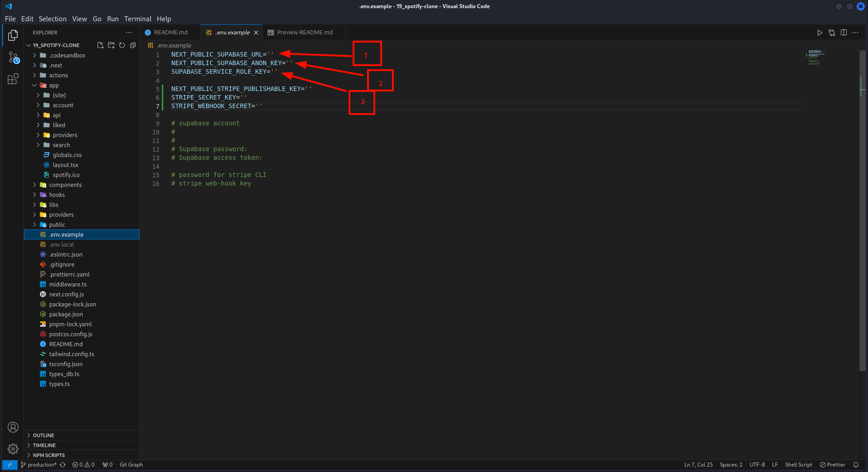The height and width of the screenshot is (472, 868).
Task: Click the .env.example breadcrumb
Action: pyautogui.click(x=170, y=45)
